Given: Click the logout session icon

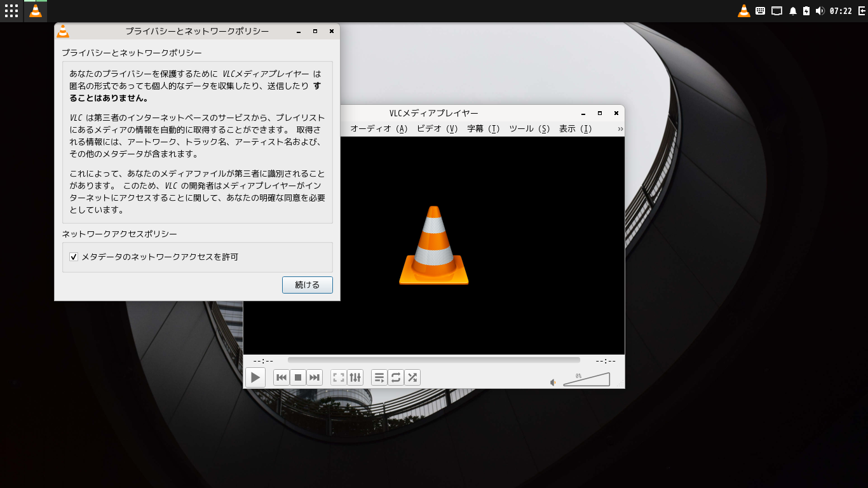Looking at the screenshot, I should coord(861,11).
